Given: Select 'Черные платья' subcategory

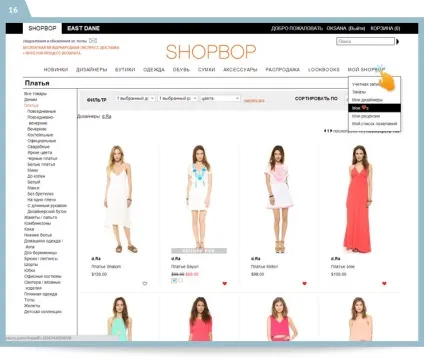Looking at the screenshot, I should [x=41, y=158].
